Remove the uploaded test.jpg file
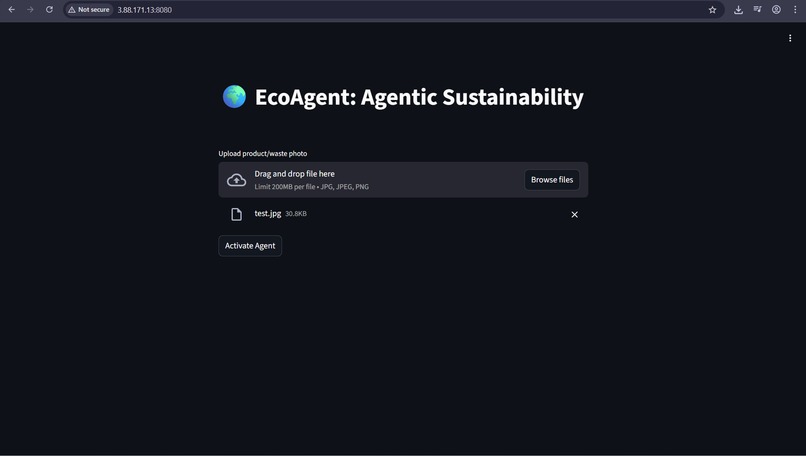This screenshot has height=456, width=806. click(x=575, y=214)
